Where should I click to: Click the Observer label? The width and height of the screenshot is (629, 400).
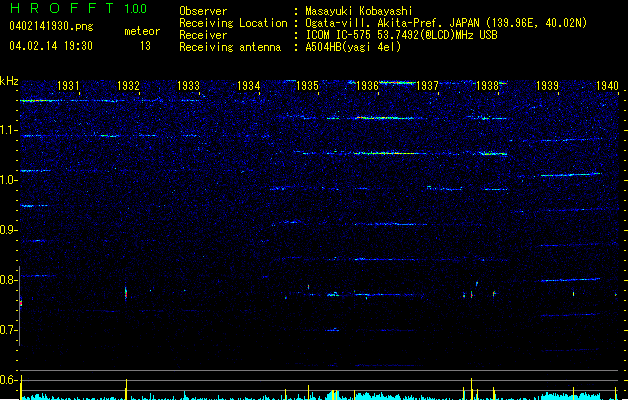203,11
